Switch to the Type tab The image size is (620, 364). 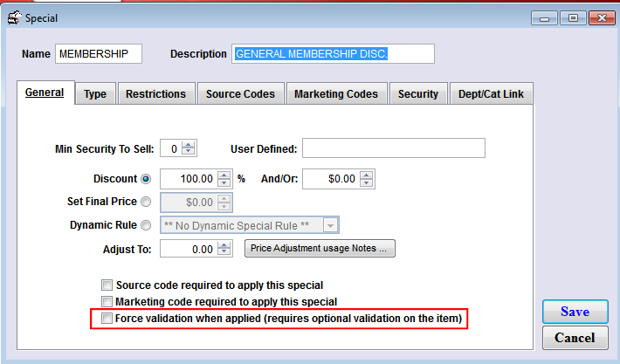pyautogui.click(x=95, y=94)
